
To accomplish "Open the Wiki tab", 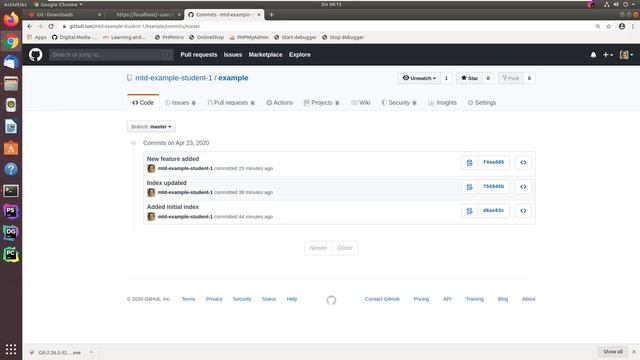I will tap(361, 102).
